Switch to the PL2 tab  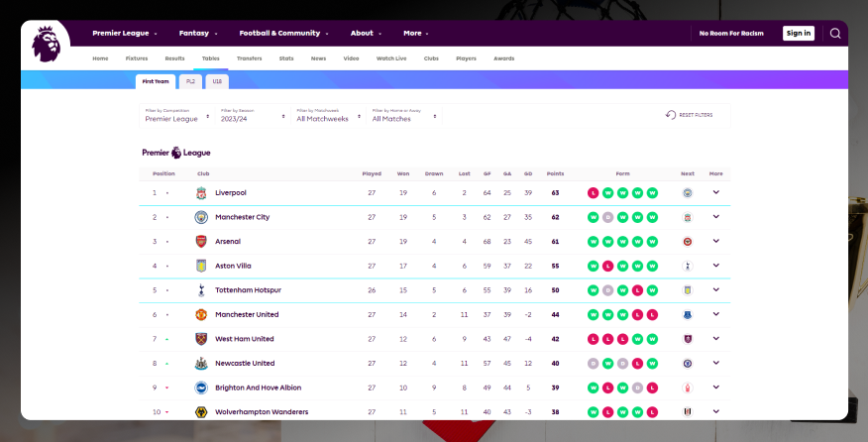(190, 81)
